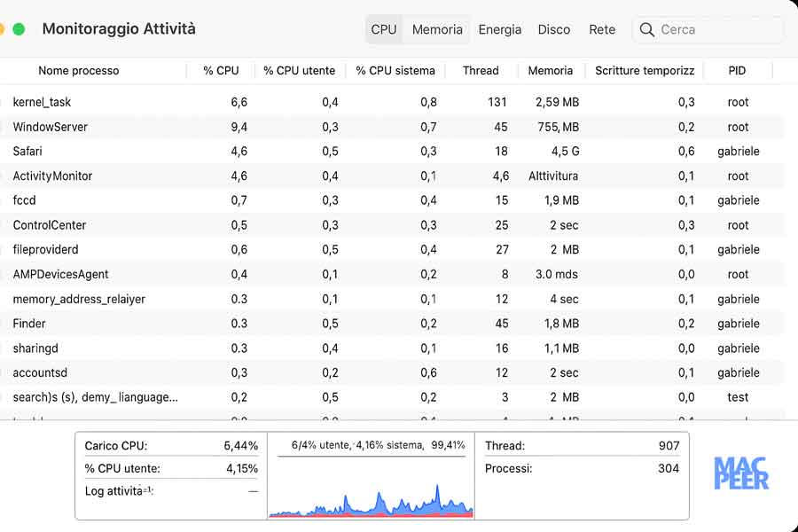Image resolution: width=798 pixels, height=532 pixels.
Task: Switch to the Memoria tab
Action: tap(436, 29)
